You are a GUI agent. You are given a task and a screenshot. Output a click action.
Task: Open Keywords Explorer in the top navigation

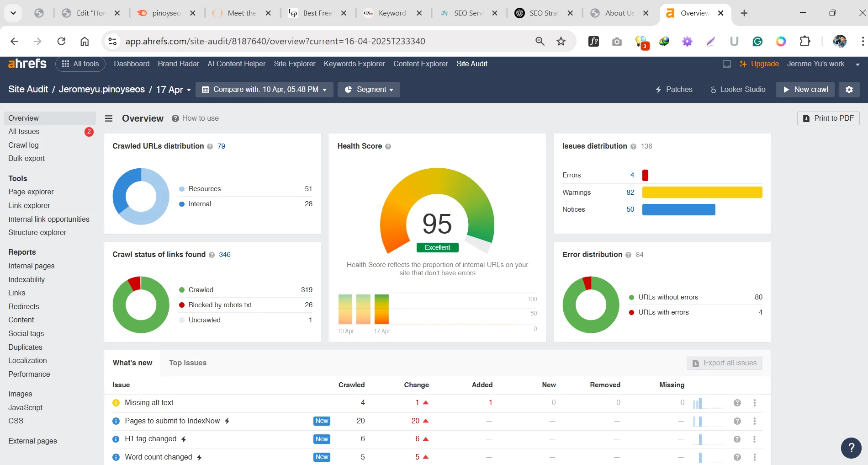tap(355, 64)
